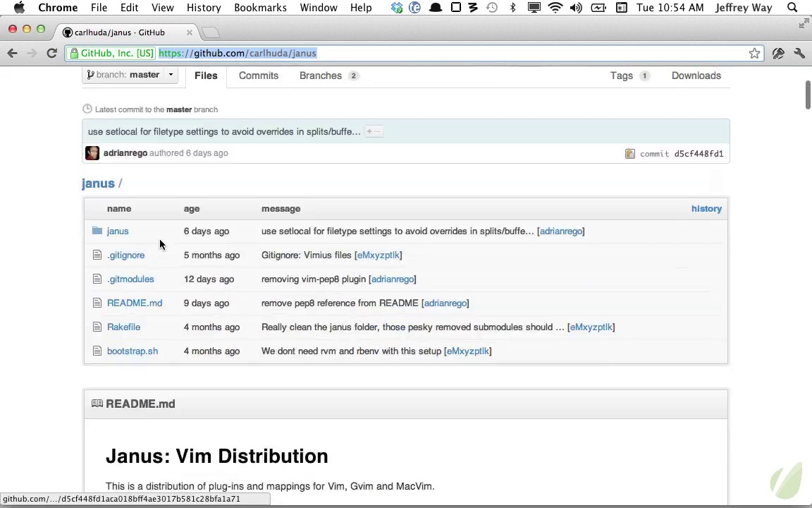The height and width of the screenshot is (508, 812).
Task: Click the Dropbox menu bar icon
Action: 397,7
